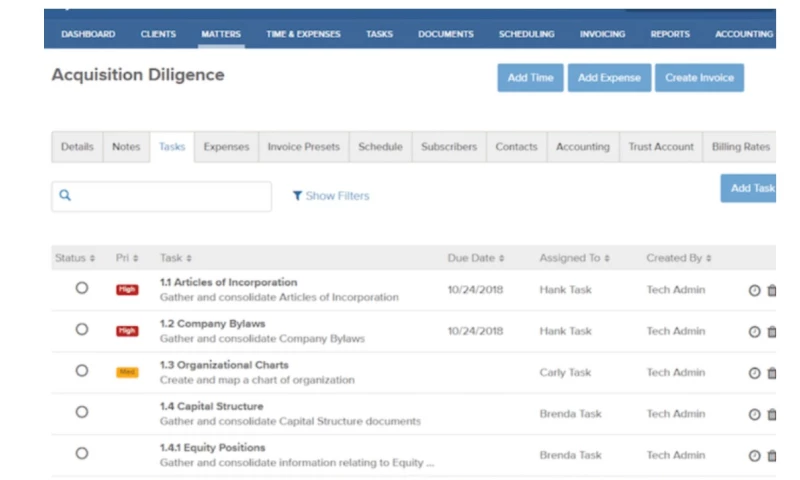
Task: Sort the list by Pri column
Action: point(127,258)
